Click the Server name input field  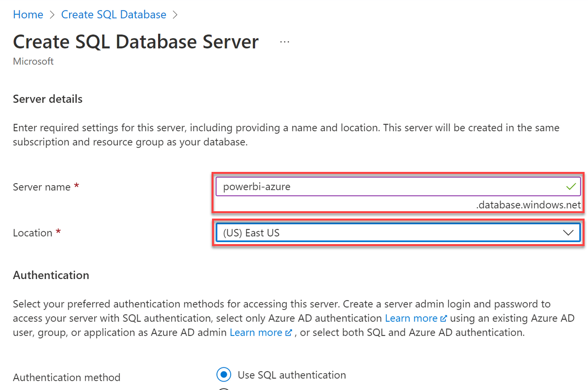pos(398,187)
